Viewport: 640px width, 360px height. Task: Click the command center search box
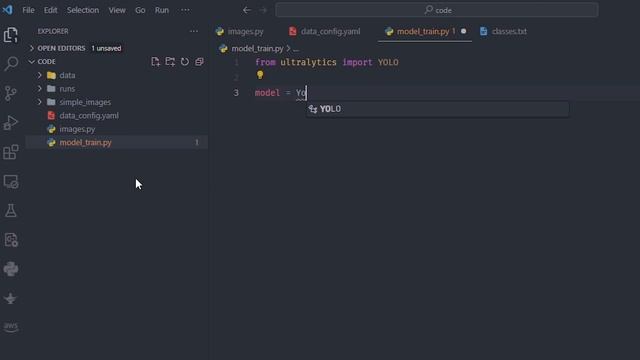(437, 10)
